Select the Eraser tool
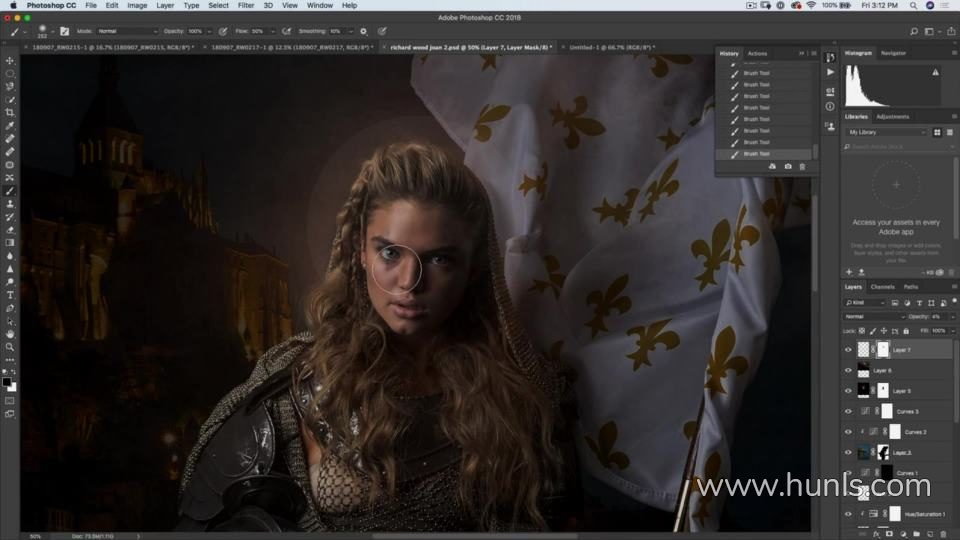The height and width of the screenshot is (540, 960). (10, 230)
